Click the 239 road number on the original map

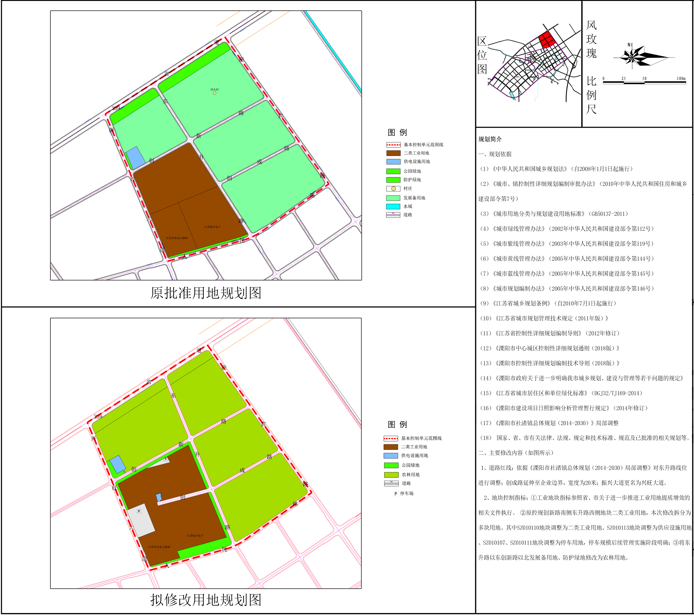(116, 108)
